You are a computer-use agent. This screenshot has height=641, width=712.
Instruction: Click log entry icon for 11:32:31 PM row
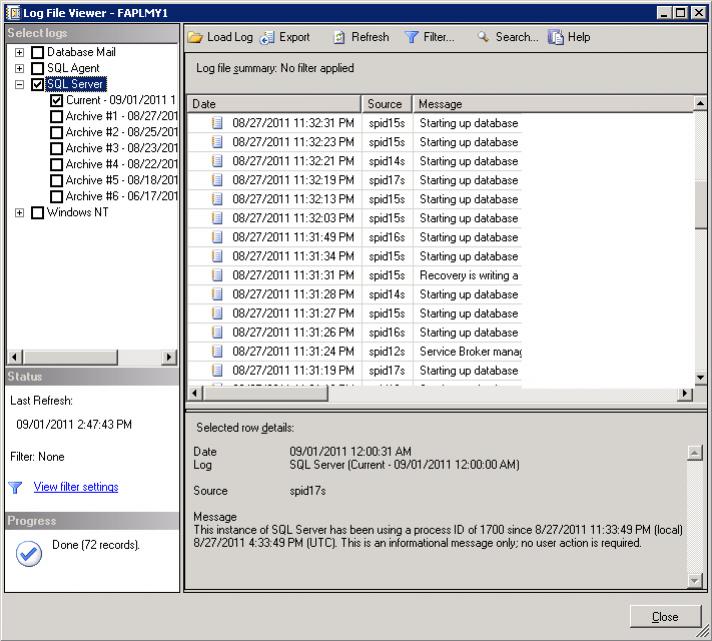pyautogui.click(x=218, y=123)
